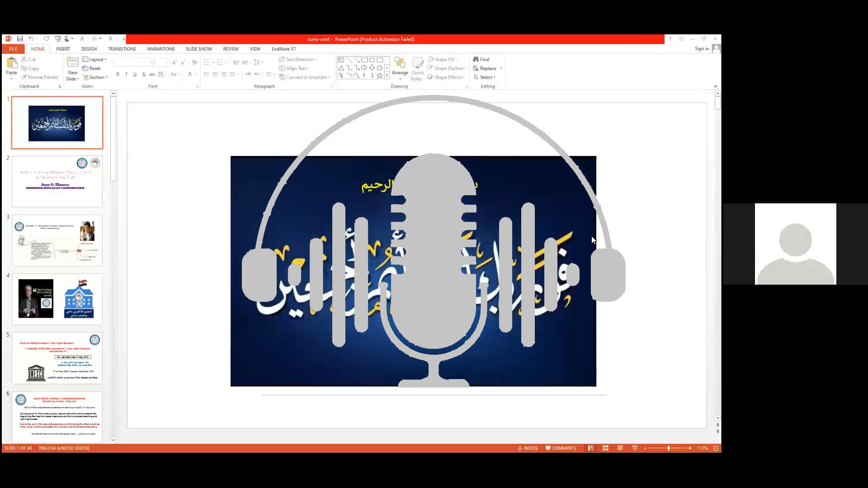Switch to the SLIDE SHOW tab
868x488 pixels.
[198, 49]
